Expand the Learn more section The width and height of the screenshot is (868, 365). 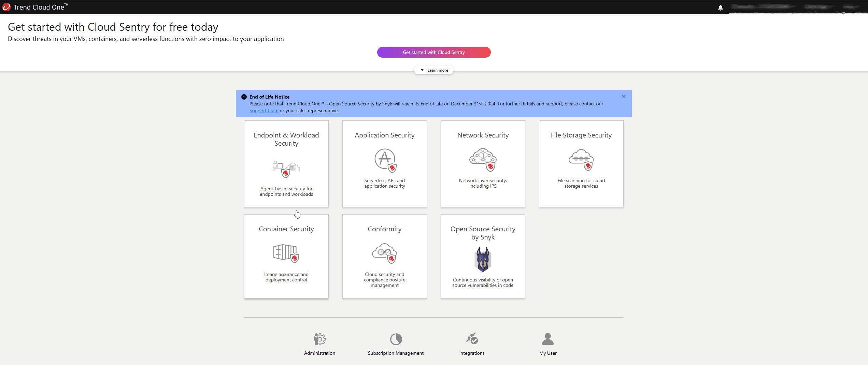(x=434, y=70)
